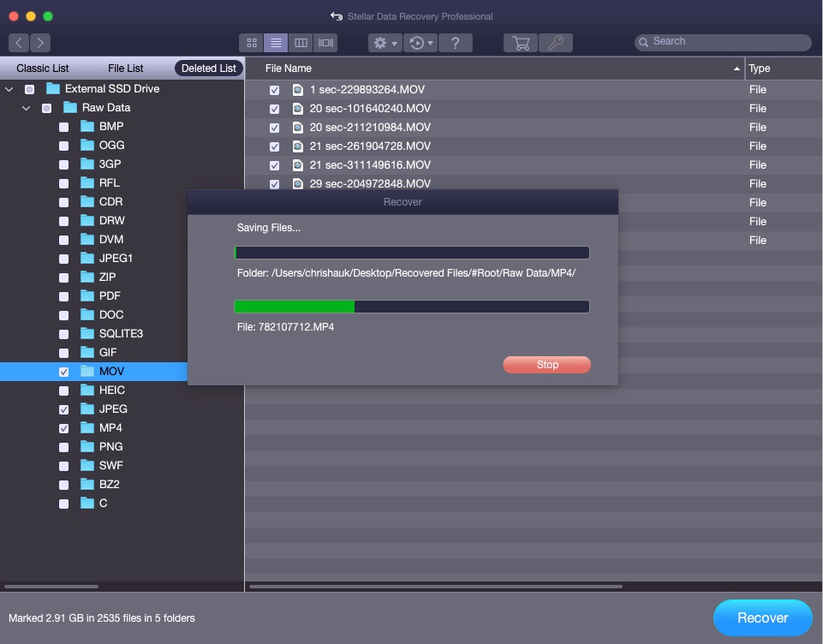The width and height of the screenshot is (823, 644).
Task: Switch to the File List tab
Action: click(x=125, y=69)
